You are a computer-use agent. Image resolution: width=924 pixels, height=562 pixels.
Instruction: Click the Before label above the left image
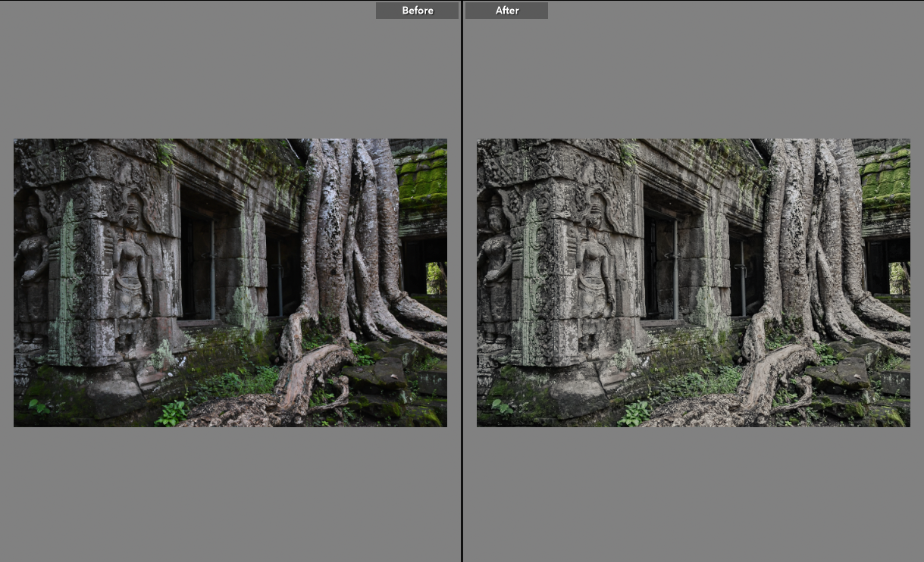pyautogui.click(x=417, y=10)
